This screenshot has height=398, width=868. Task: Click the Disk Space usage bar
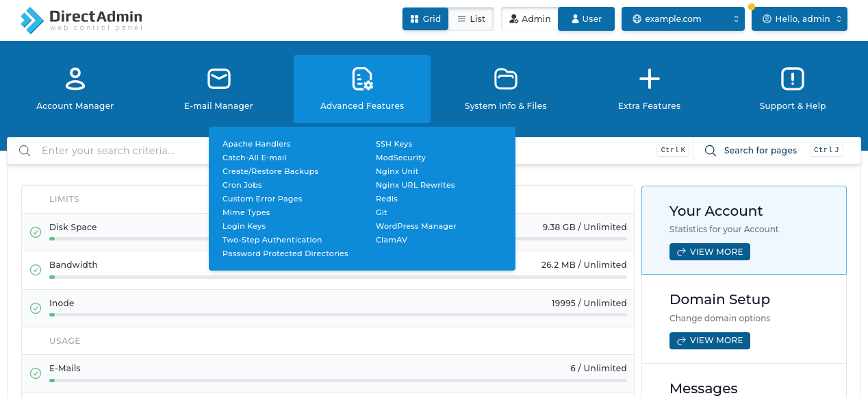click(338, 238)
